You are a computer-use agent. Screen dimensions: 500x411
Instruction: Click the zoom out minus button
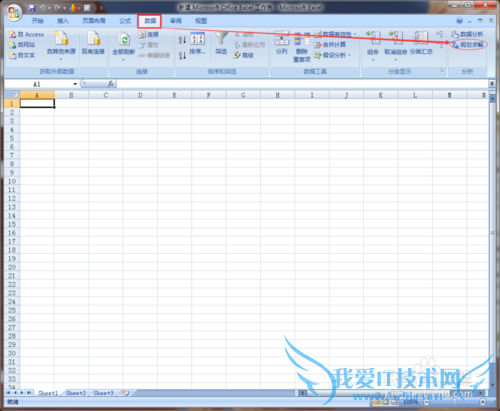pos(427,402)
